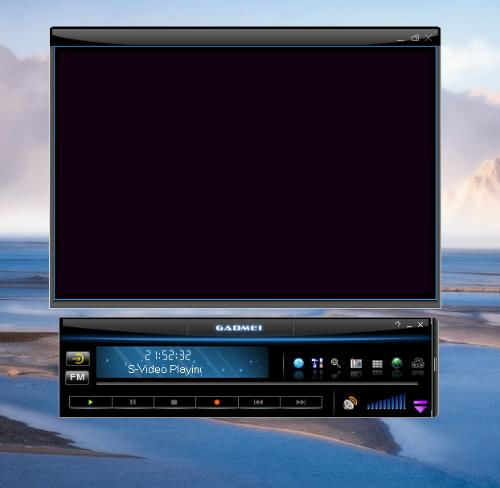The width and height of the screenshot is (500, 488).
Task: Click the GADMEI logo title
Action: [239, 328]
